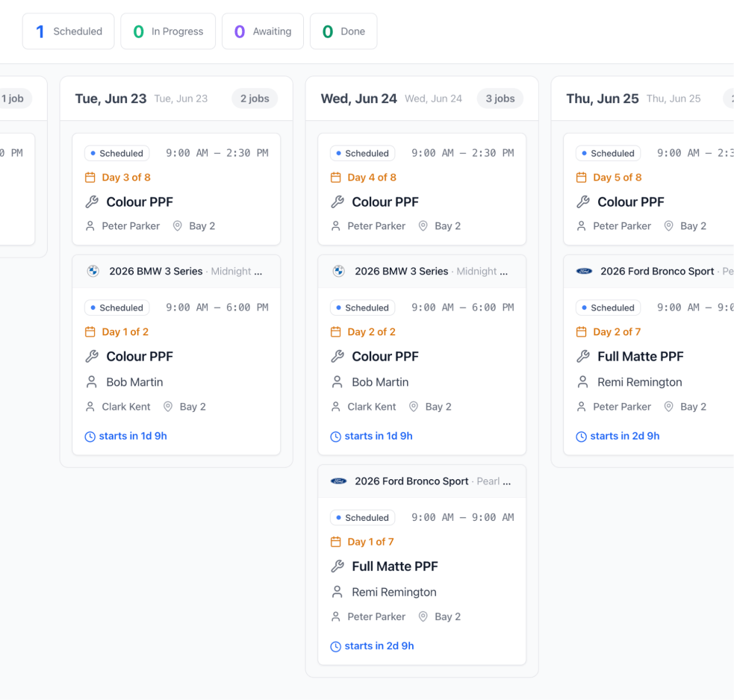Click person icon beside Tuesday's Clark Kent
This screenshot has width=734, height=700.
point(90,407)
